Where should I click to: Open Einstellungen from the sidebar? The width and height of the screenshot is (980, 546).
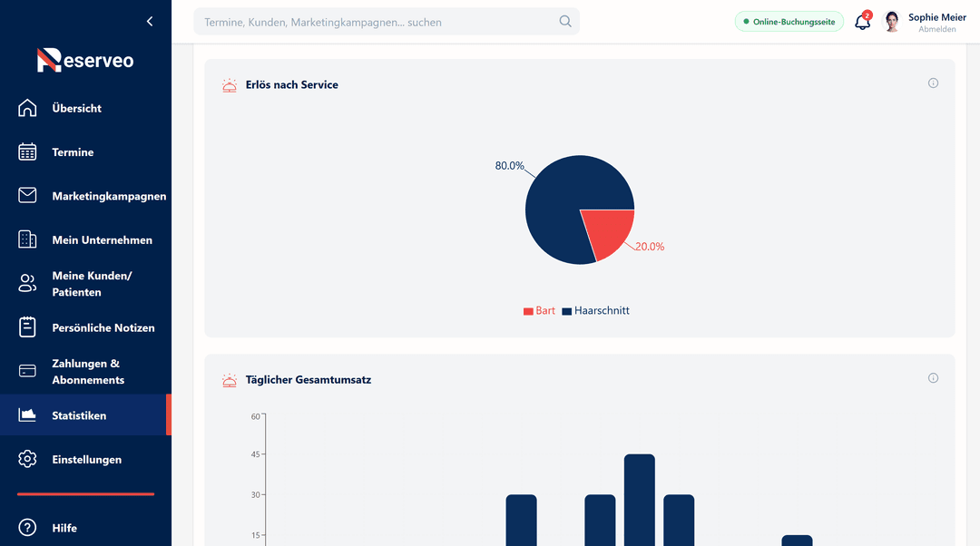click(85, 459)
